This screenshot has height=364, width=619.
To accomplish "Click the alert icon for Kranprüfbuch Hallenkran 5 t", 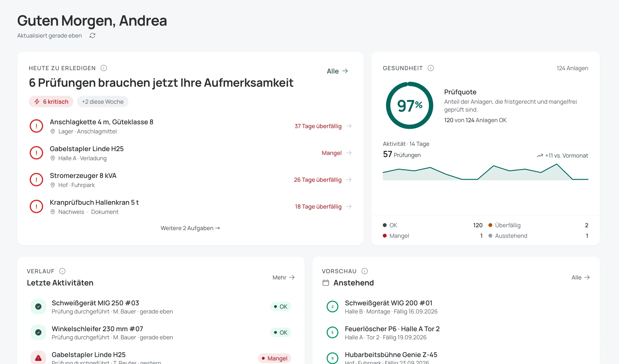I will 36,206.
